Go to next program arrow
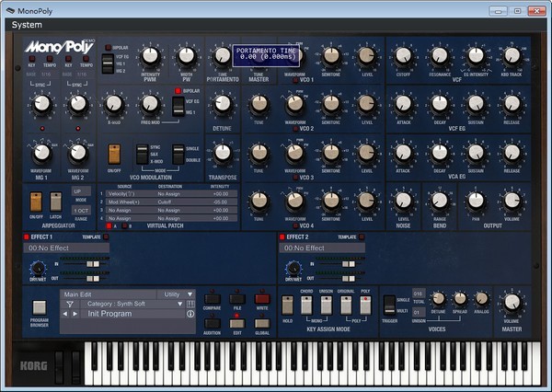Image resolution: width=552 pixels, height=392 pixels. (x=75, y=314)
